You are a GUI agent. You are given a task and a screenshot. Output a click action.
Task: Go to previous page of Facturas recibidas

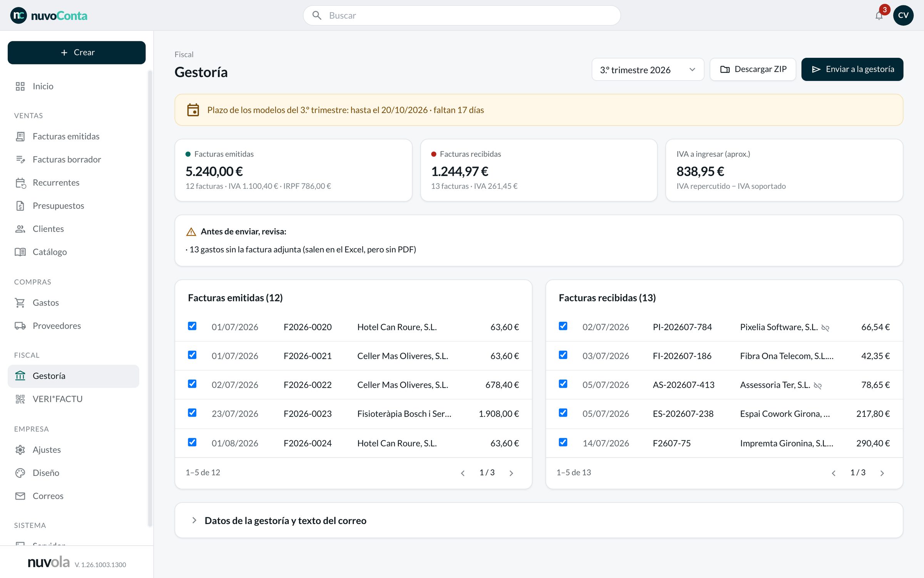coord(834,473)
